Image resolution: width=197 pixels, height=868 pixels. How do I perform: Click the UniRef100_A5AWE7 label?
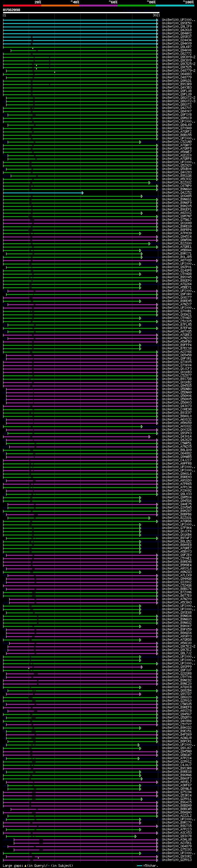[x=177, y=152]
